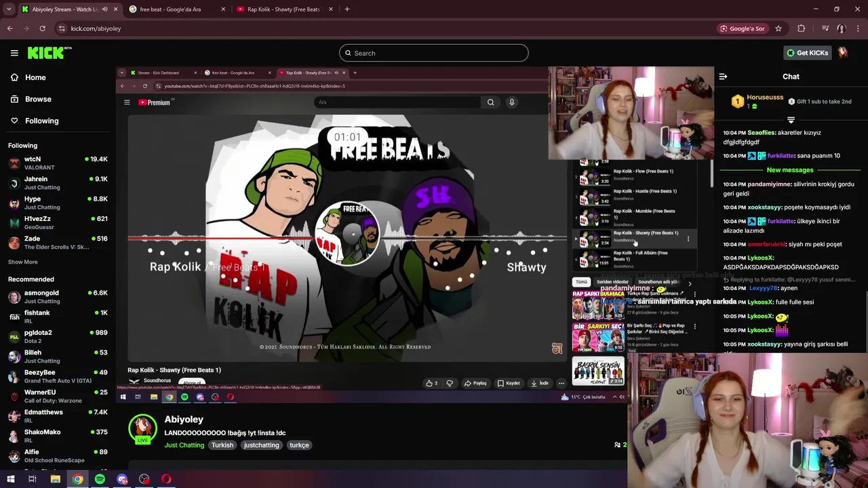Switch to the Rap Kolik Shawty tab
Viewport: 868px width, 488px height.
(x=285, y=9)
